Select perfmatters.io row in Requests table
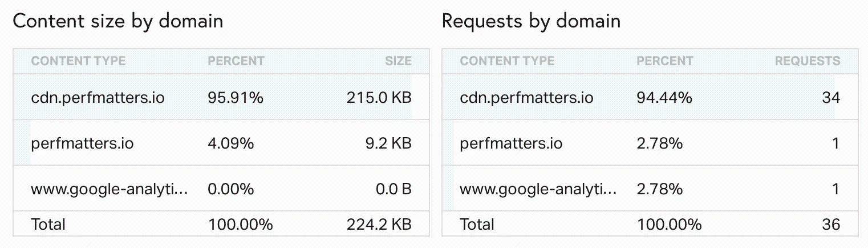868x248 pixels. (650, 143)
